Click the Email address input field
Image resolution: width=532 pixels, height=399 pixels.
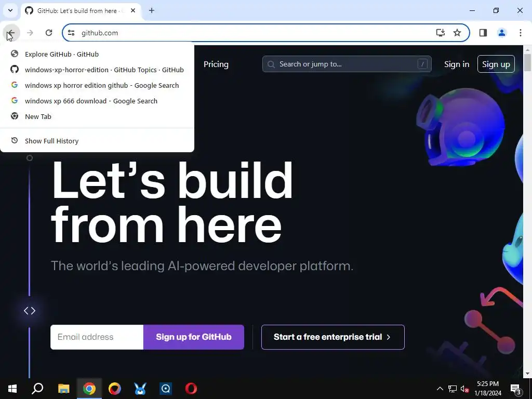(97, 337)
